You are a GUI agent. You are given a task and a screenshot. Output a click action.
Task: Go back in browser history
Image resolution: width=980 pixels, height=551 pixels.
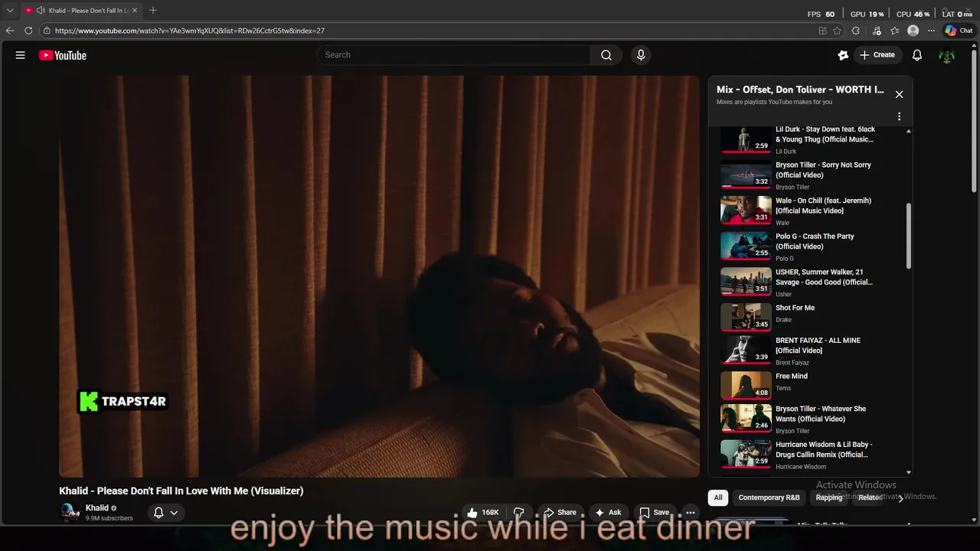(x=10, y=31)
